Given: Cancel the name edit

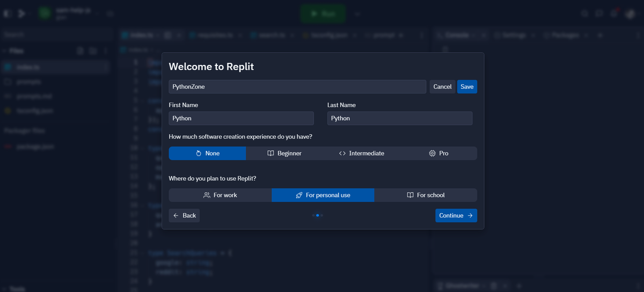Looking at the screenshot, I should click(x=442, y=86).
